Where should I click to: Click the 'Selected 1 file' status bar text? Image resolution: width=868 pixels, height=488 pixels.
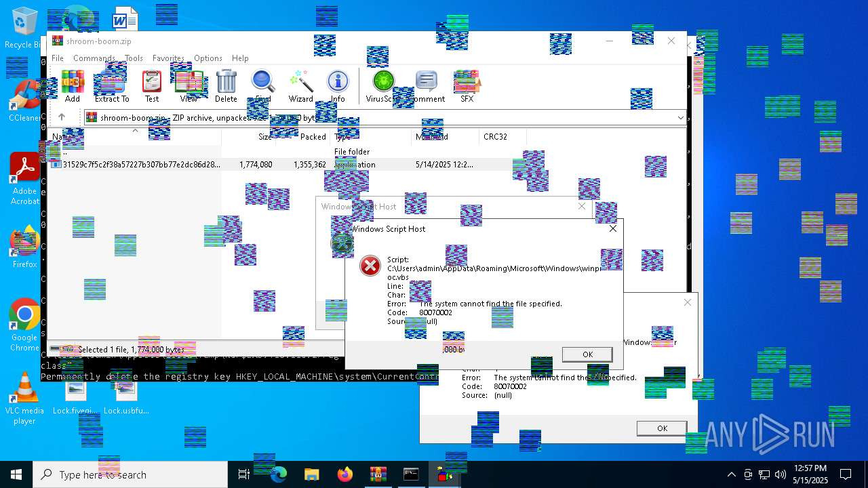(131, 350)
